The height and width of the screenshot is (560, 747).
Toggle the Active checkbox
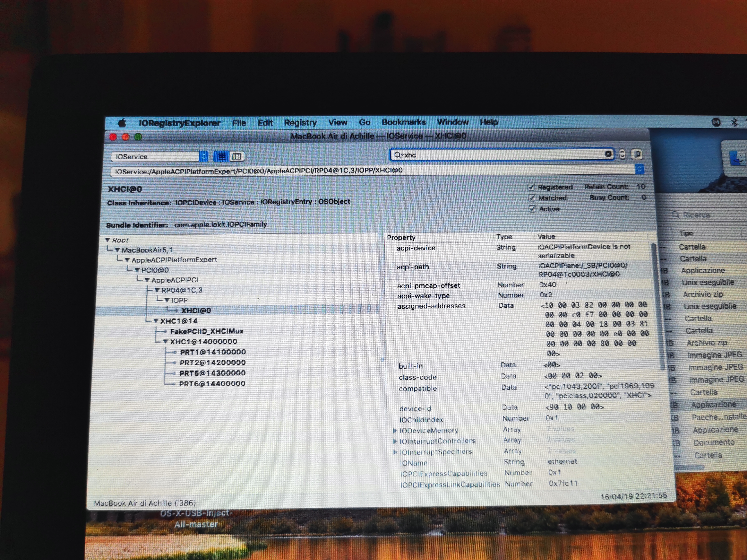pyautogui.click(x=532, y=209)
